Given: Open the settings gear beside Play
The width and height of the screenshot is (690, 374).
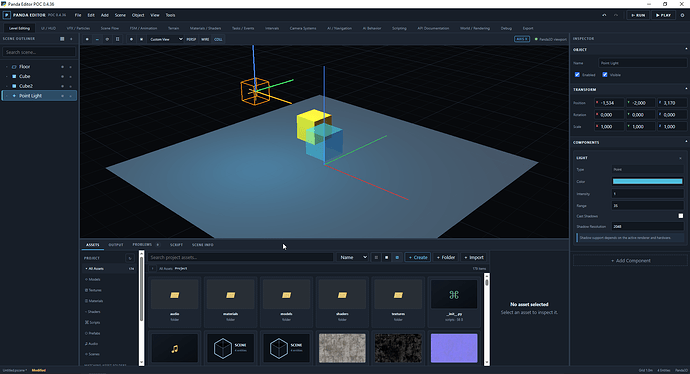Looking at the screenshot, I should 683,15.
